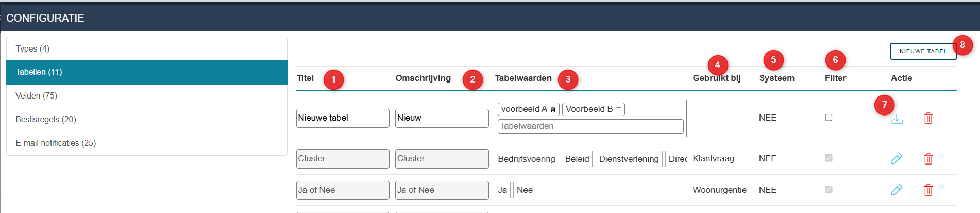Remove tag voorbeeld A via its trash icon
The height and width of the screenshot is (213, 980).
(553, 110)
